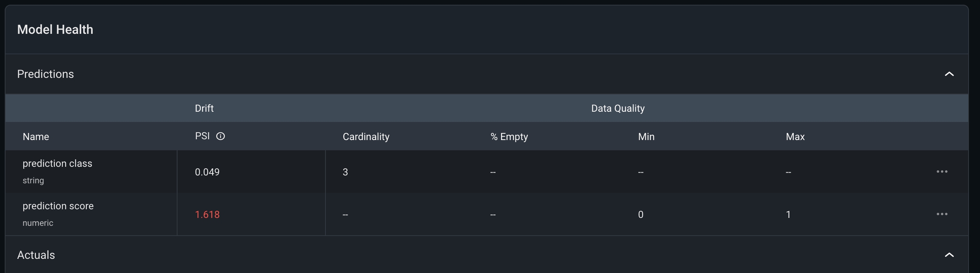Click the Min column header
This screenshot has height=273, width=980.
(646, 137)
